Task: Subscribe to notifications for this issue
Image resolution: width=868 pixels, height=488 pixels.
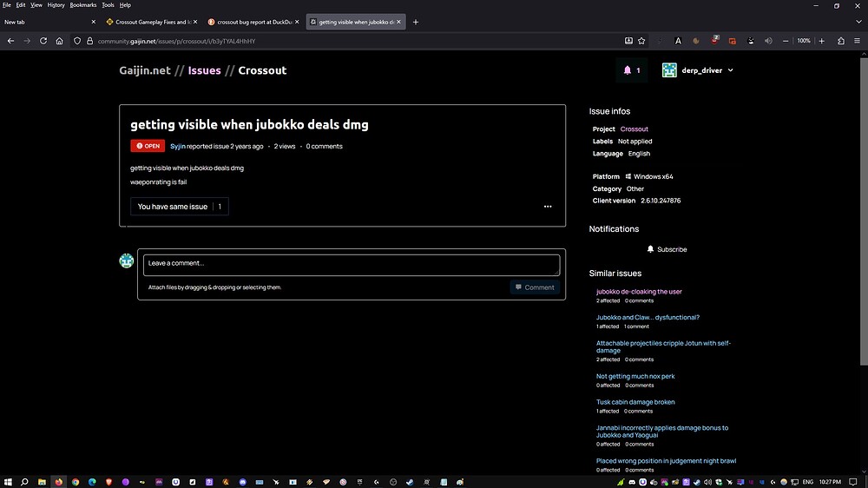Action: click(667, 249)
